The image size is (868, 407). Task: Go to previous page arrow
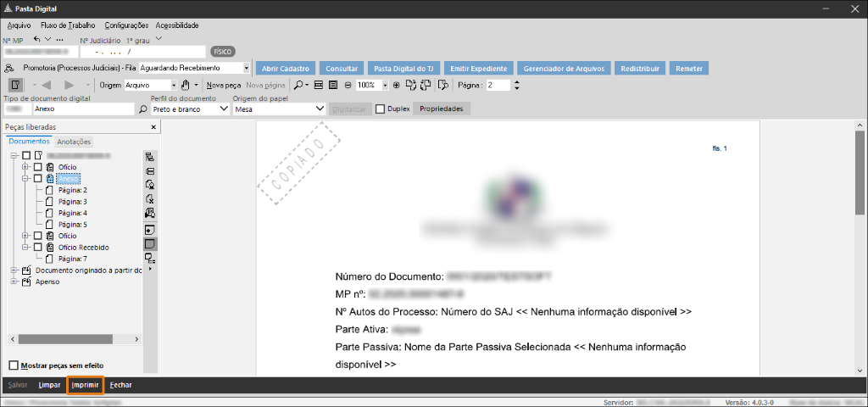click(x=46, y=86)
